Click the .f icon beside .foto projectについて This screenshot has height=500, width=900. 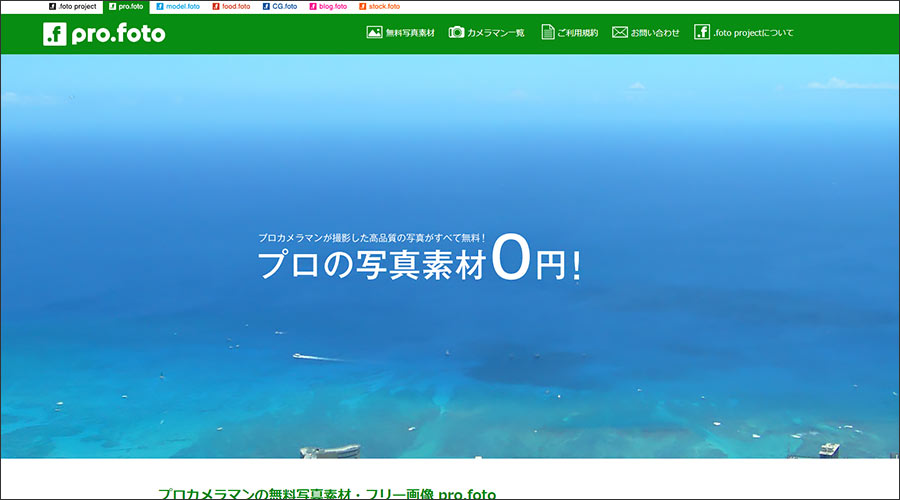click(x=702, y=32)
